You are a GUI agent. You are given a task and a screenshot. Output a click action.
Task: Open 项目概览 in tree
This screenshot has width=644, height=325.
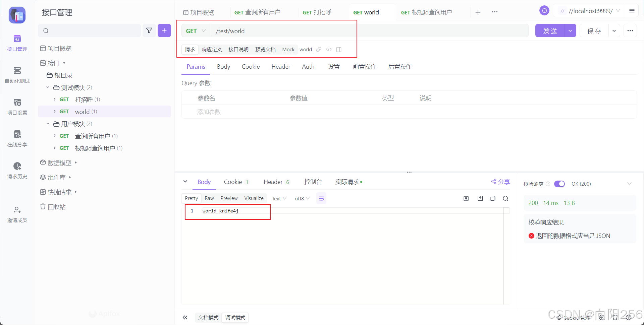[x=56, y=49]
